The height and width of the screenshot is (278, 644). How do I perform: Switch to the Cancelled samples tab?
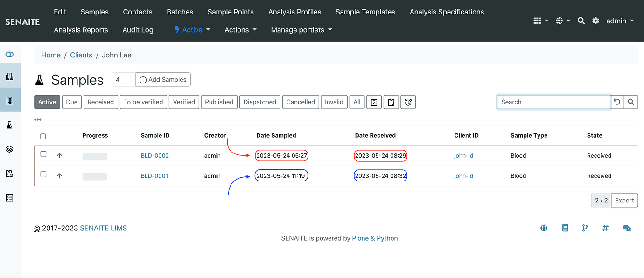pos(300,102)
